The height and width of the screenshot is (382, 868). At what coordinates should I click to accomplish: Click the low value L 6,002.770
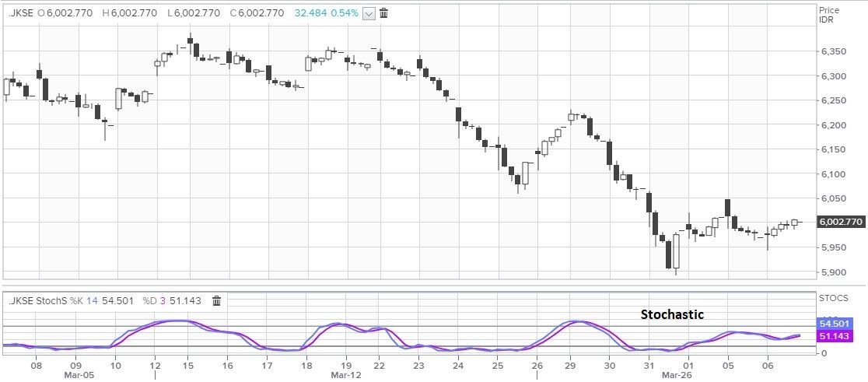click(x=194, y=12)
